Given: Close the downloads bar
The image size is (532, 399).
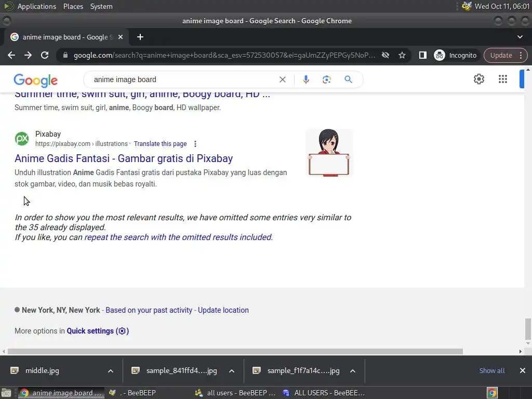Looking at the screenshot, I should (x=523, y=370).
